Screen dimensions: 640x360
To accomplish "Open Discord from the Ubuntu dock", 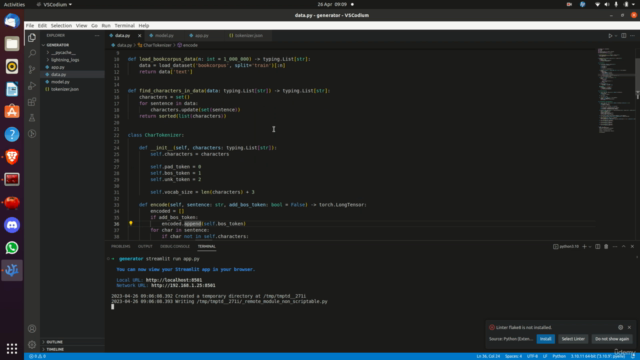I will (x=12, y=225).
